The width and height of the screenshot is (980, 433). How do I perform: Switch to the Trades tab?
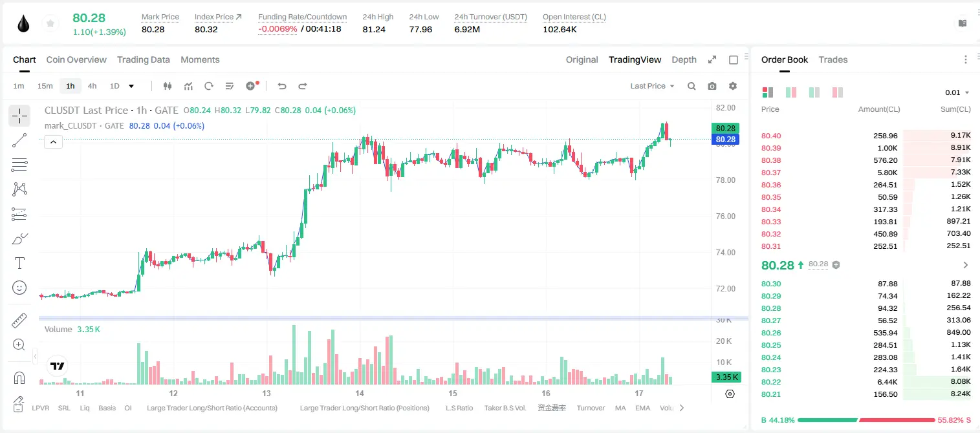[x=833, y=59]
